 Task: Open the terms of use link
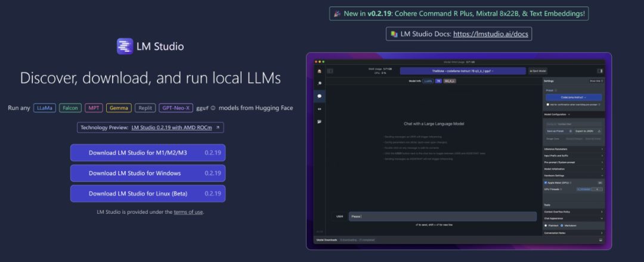(x=188, y=212)
